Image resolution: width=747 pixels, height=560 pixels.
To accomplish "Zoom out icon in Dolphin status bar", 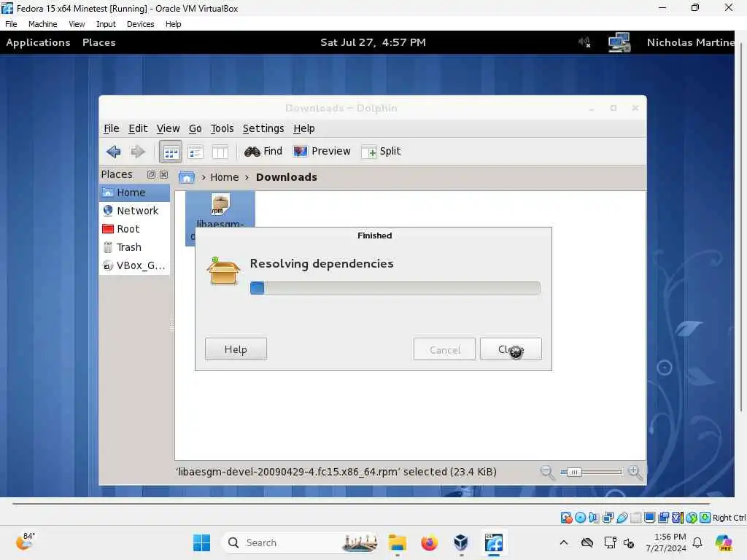I will (x=547, y=472).
